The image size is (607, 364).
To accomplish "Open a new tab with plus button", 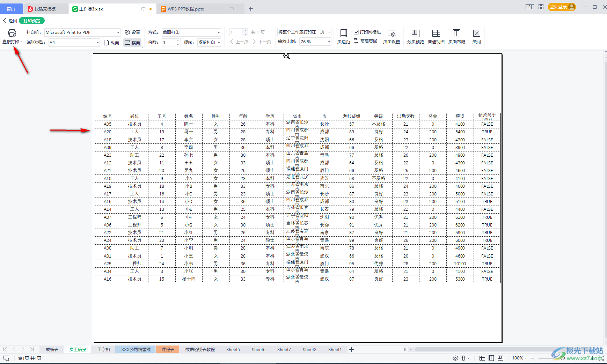I will click(x=251, y=9).
